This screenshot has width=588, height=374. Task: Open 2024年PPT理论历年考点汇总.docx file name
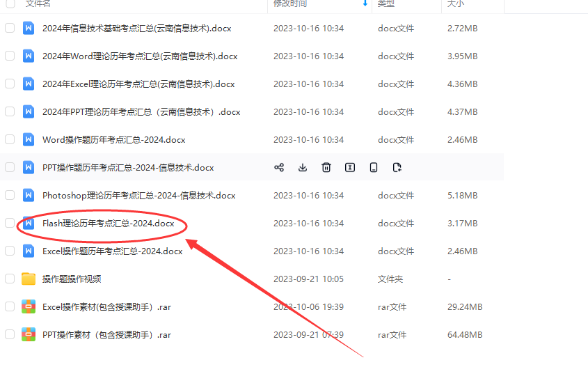tap(141, 111)
